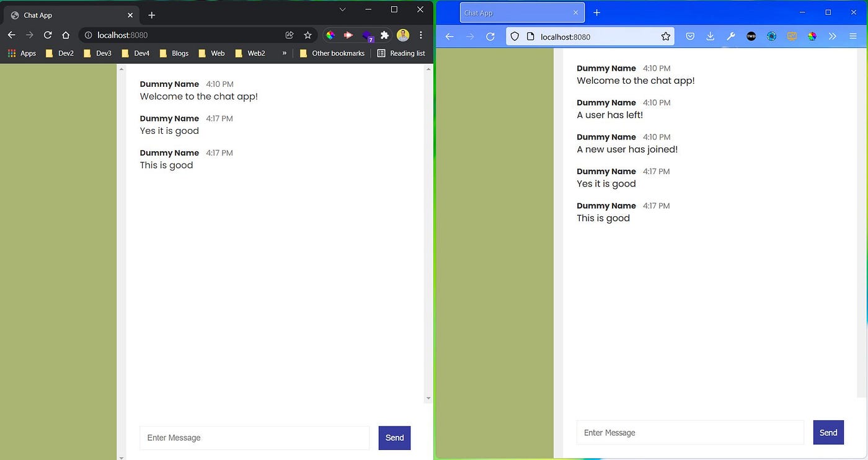868x460 pixels.
Task: Open Chrome's tab search dropdown arrow
Action: [x=342, y=9]
